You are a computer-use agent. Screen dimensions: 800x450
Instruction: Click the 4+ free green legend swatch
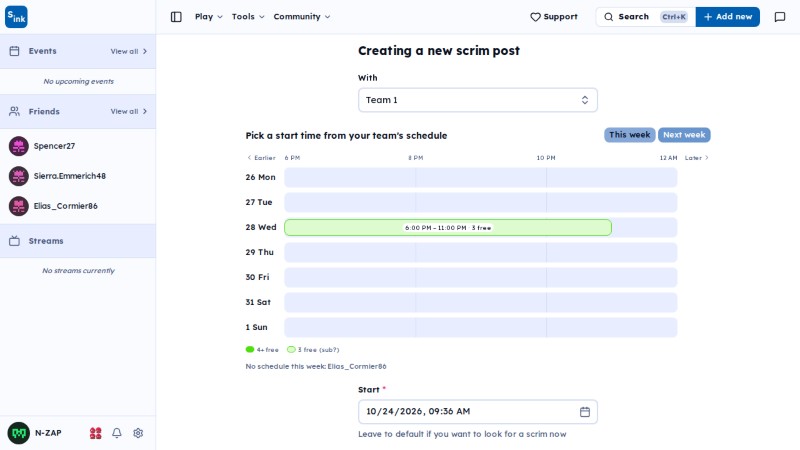click(x=250, y=349)
